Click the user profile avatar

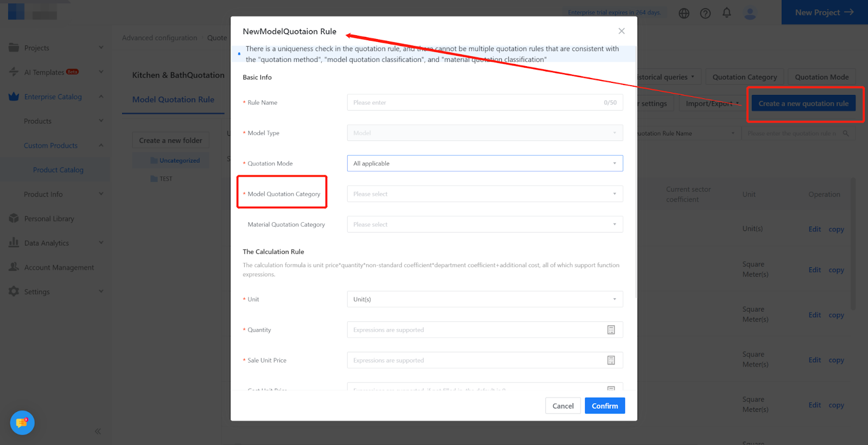750,13
